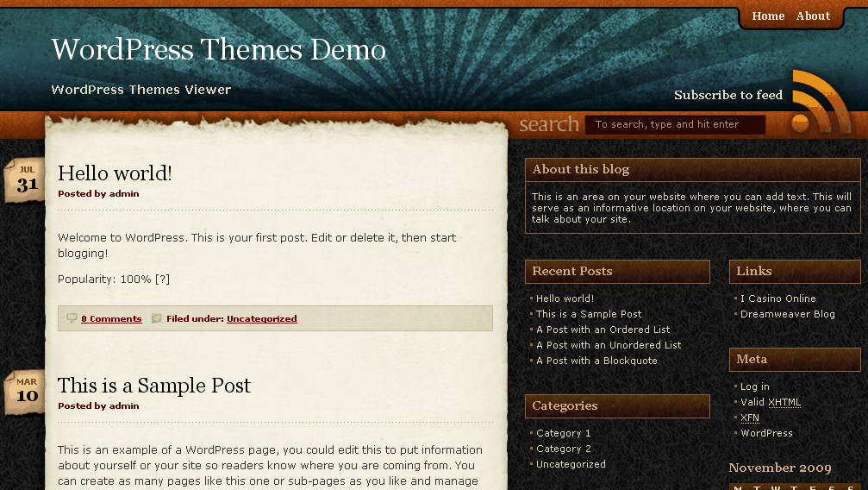Select Uncategorized in the Categories list
The image size is (868, 490).
coord(571,464)
